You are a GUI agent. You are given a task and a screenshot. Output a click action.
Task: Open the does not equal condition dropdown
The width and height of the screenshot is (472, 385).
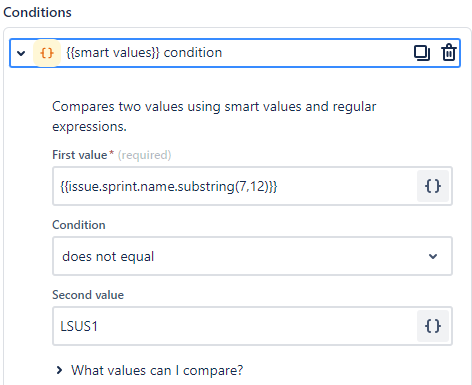pos(252,256)
